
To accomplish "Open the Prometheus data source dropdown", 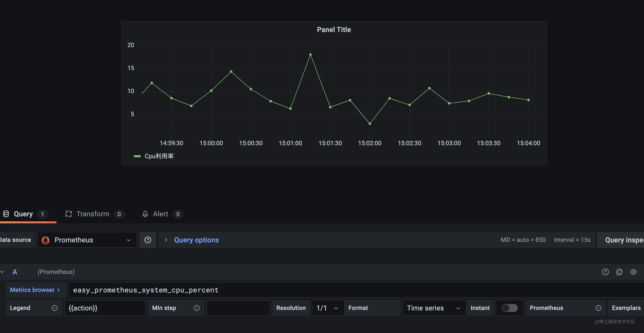I will click(87, 240).
